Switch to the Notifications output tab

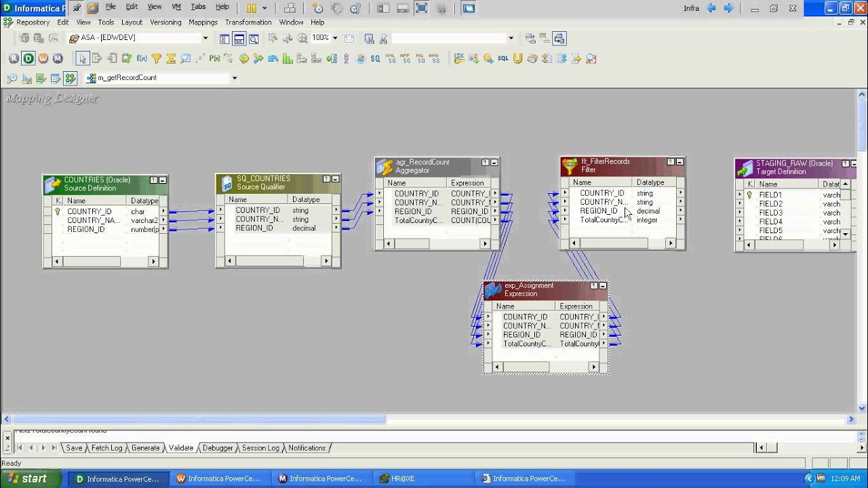[x=307, y=448]
